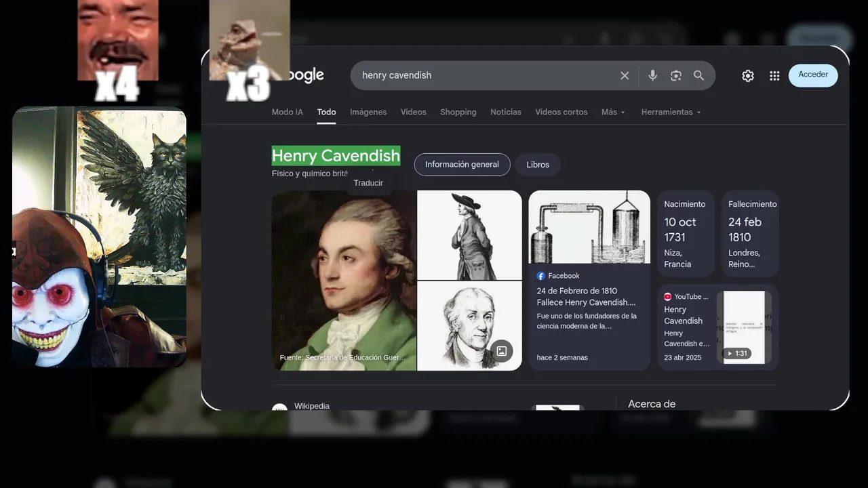
Task: Go to the Shopping tab
Action: 458,112
